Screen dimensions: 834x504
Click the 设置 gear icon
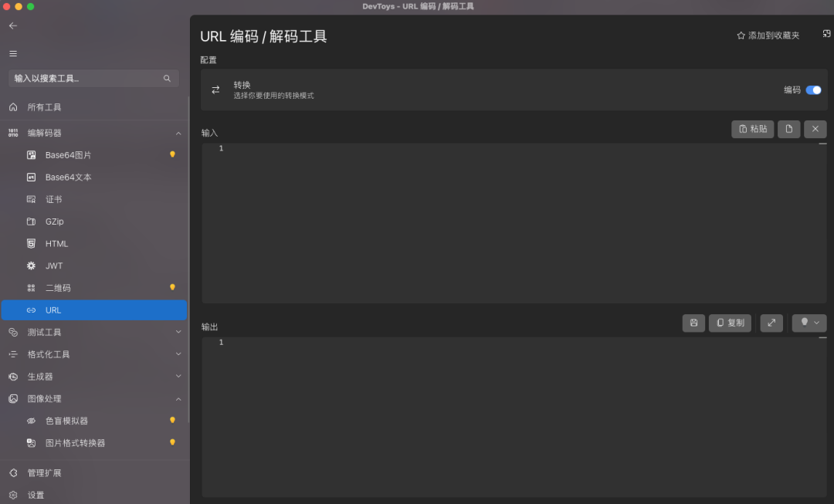tap(13, 496)
